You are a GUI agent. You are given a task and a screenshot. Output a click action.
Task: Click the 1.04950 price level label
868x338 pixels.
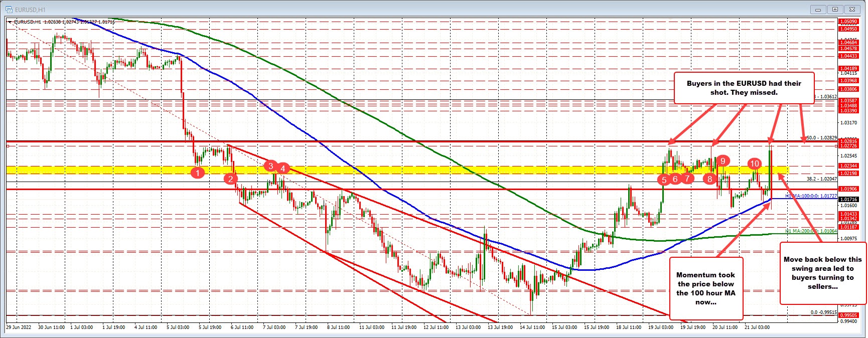click(x=848, y=29)
